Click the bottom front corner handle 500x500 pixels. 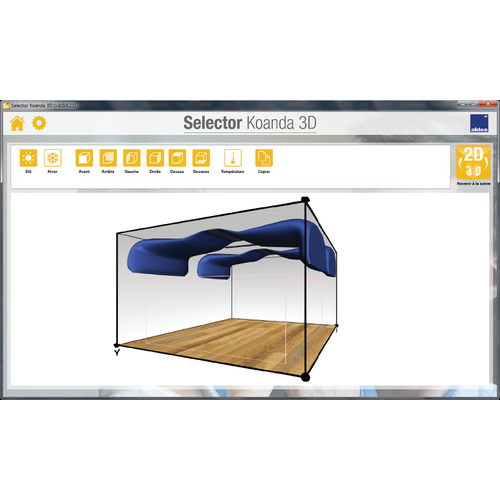pyautogui.click(x=305, y=377)
